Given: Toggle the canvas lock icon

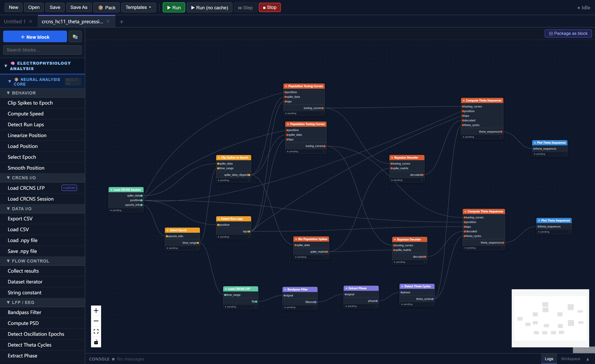Looking at the screenshot, I should (x=96, y=342).
